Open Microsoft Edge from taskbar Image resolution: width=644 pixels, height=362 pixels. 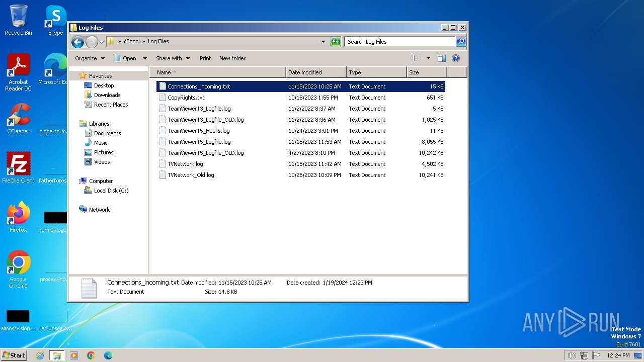pyautogui.click(x=108, y=355)
